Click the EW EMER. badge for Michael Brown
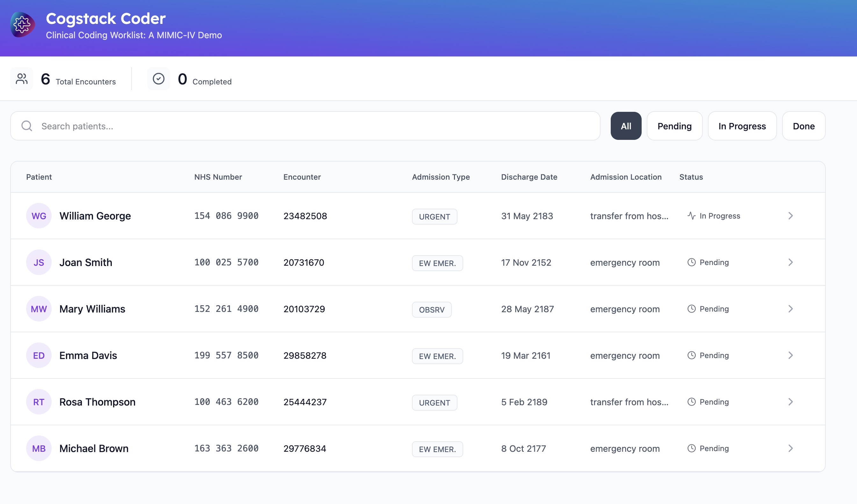The image size is (857, 504). coord(437,449)
